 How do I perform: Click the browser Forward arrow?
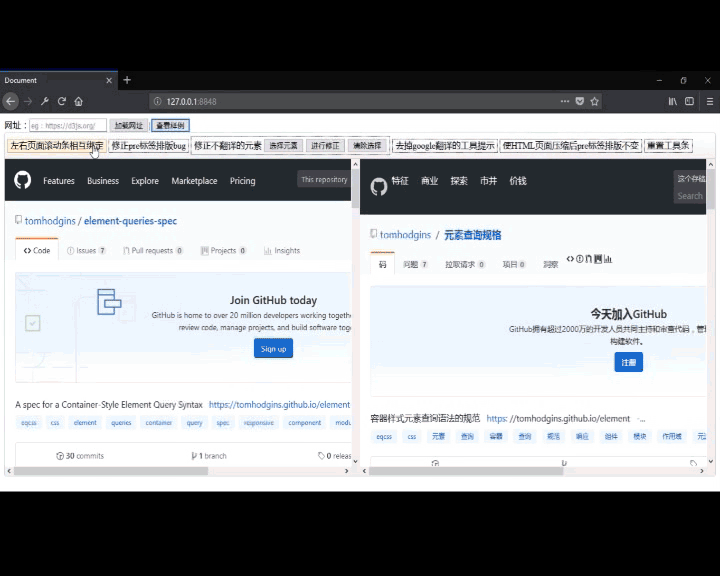point(28,102)
